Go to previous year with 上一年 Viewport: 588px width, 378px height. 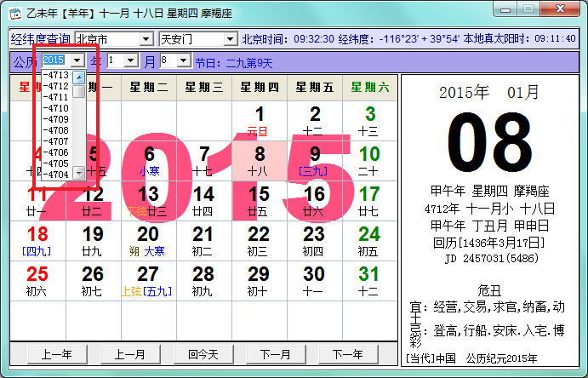pos(57,354)
